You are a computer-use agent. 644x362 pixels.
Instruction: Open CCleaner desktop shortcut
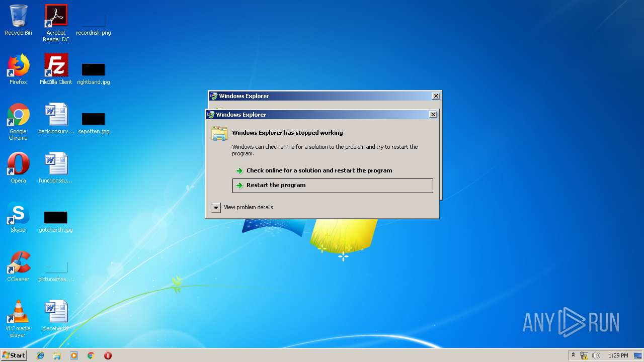[x=18, y=266]
